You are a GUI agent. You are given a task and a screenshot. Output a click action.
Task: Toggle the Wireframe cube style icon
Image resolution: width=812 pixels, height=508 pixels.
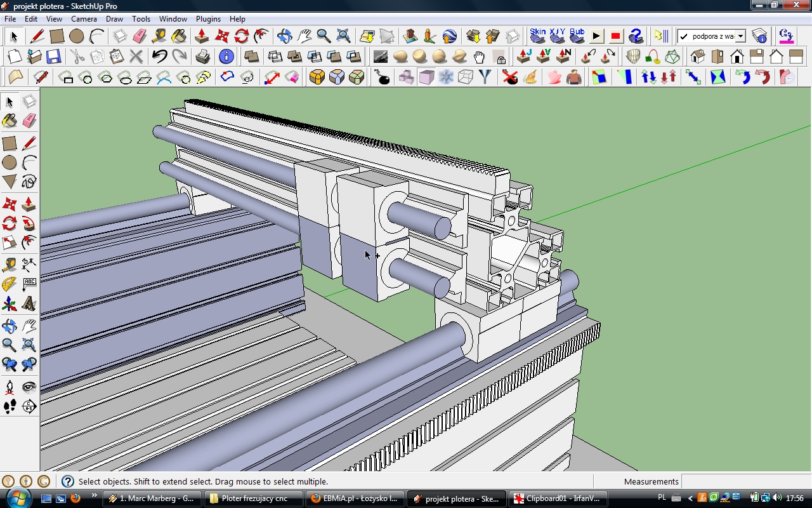click(466, 77)
